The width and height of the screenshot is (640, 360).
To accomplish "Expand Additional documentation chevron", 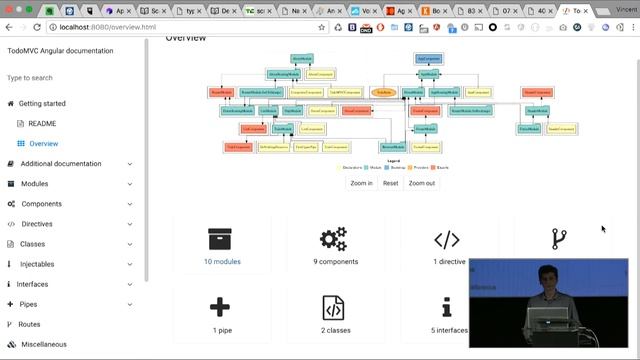I will (130, 164).
